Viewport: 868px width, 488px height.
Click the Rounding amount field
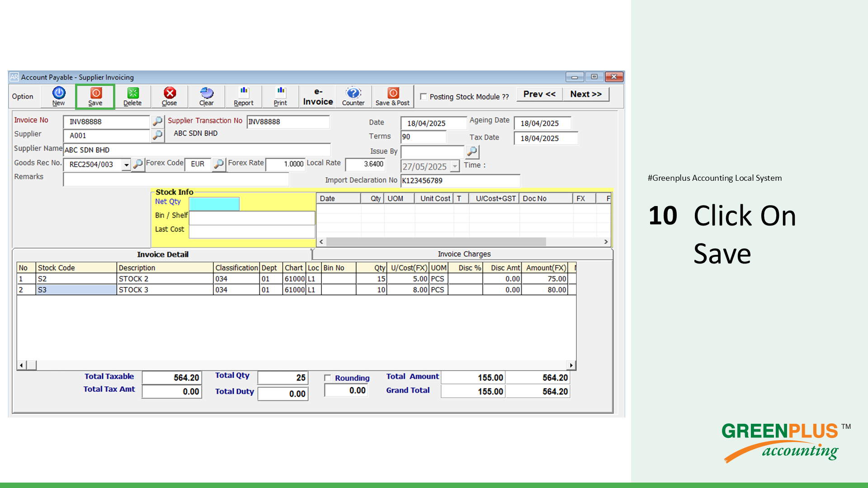pyautogui.click(x=346, y=390)
